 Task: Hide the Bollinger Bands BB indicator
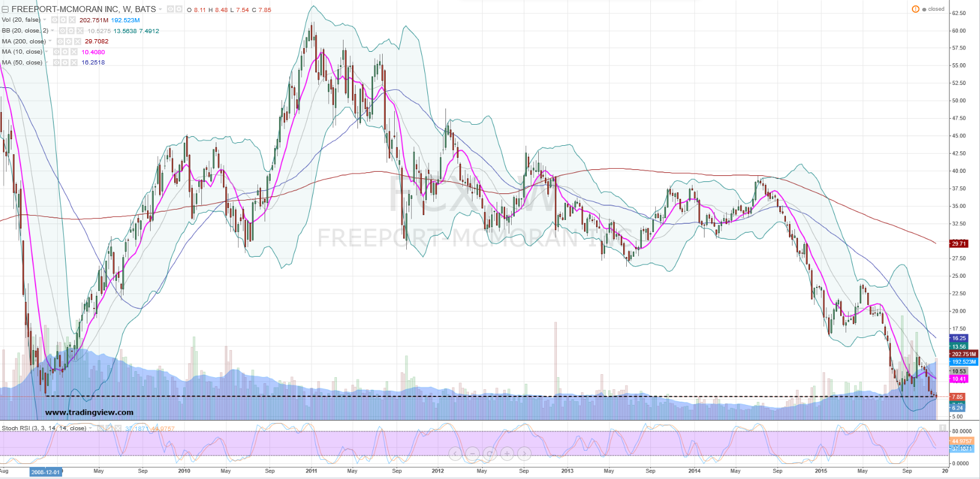click(63, 31)
